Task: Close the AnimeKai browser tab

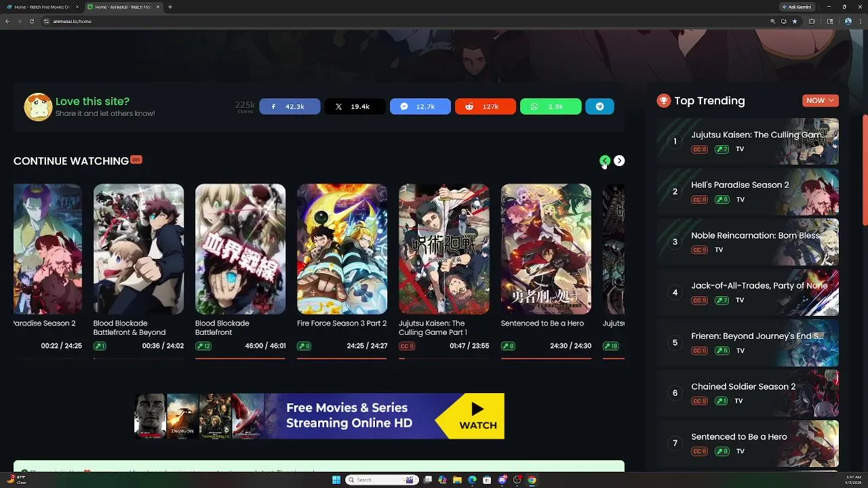Action: point(158,7)
